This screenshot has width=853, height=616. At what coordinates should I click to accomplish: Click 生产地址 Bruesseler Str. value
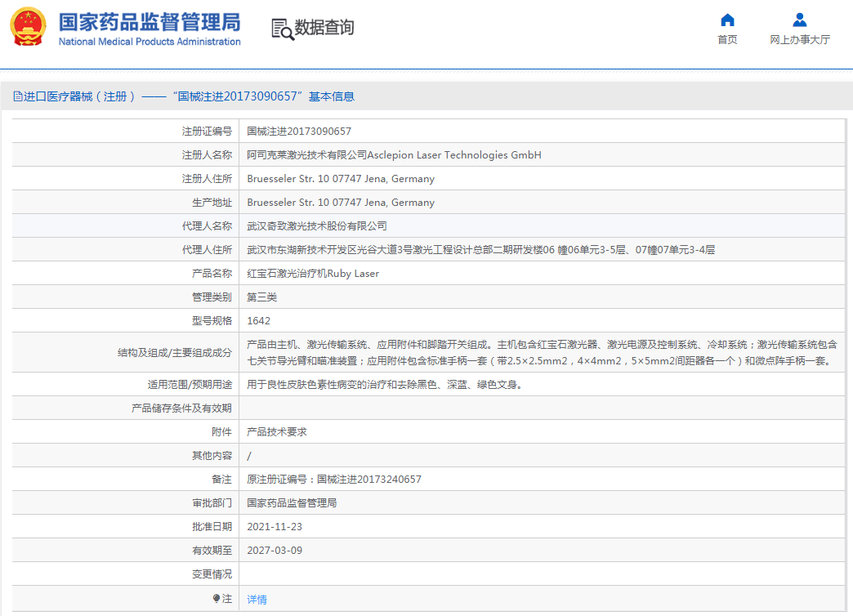(x=341, y=203)
